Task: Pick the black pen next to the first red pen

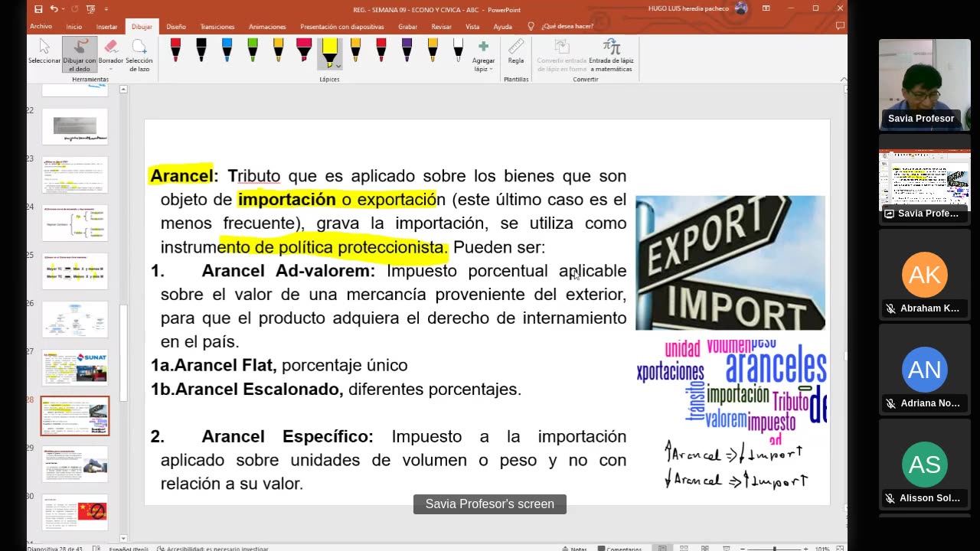Action: pyautogui.click(x=201, y=51)
